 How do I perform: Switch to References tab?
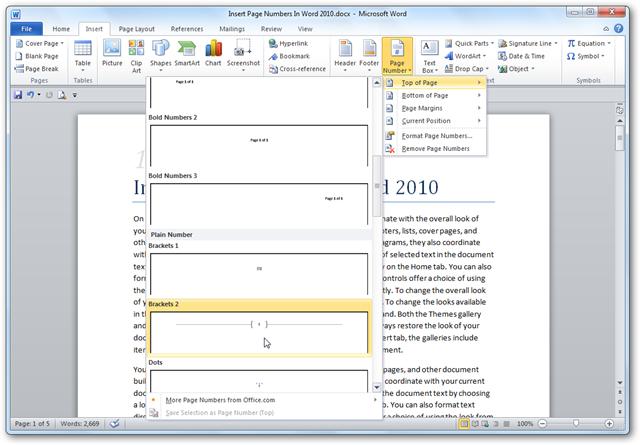[x=187, y=29]
